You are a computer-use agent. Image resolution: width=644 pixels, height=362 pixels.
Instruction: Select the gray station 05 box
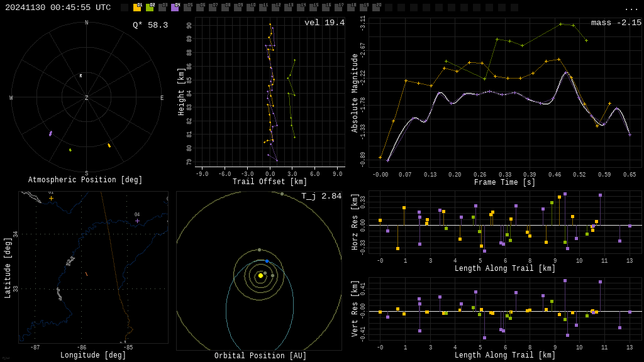tap(188, 7)
